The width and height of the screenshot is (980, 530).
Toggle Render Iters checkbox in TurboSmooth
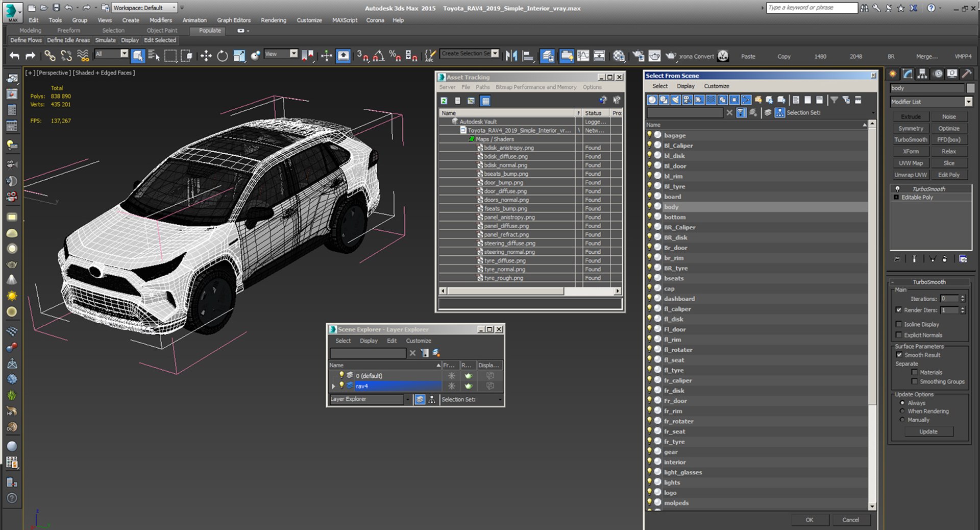point(899,310)
